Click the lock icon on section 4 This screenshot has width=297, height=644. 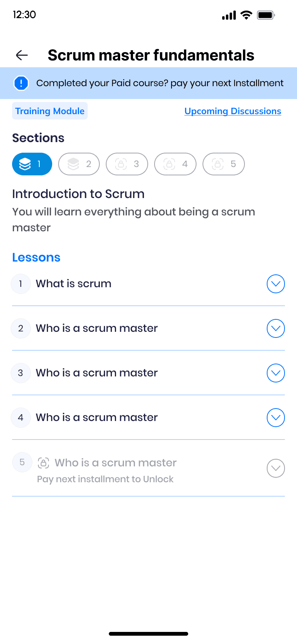[x=169, y=164]
